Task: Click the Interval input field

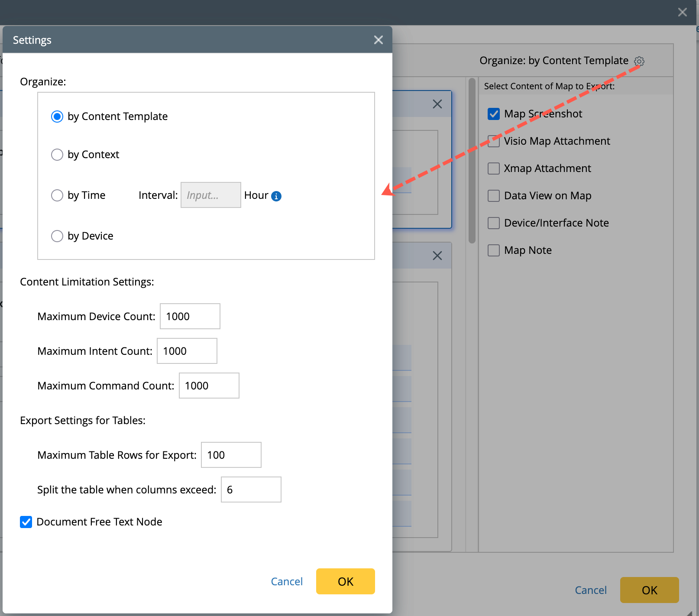Action: click(210, 195)
